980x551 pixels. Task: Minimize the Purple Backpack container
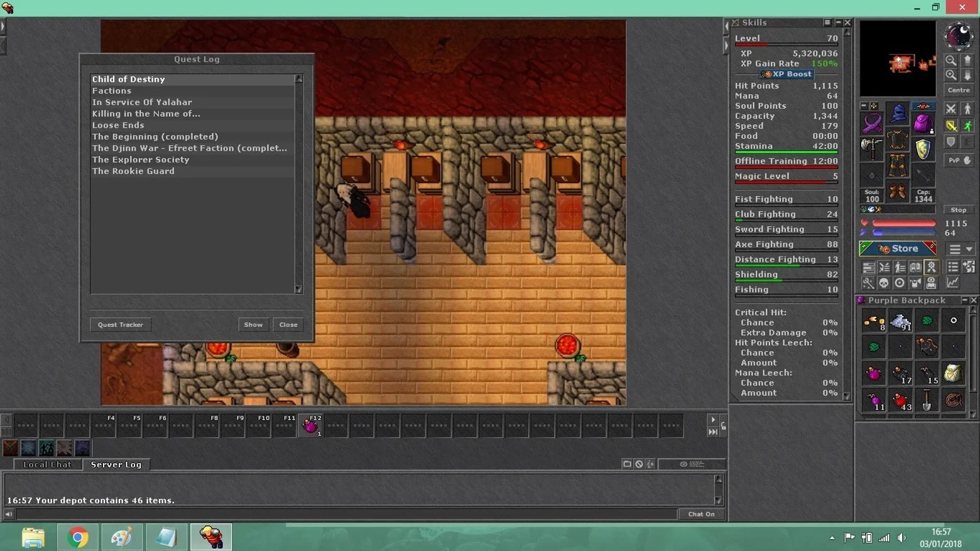[964, 300]
